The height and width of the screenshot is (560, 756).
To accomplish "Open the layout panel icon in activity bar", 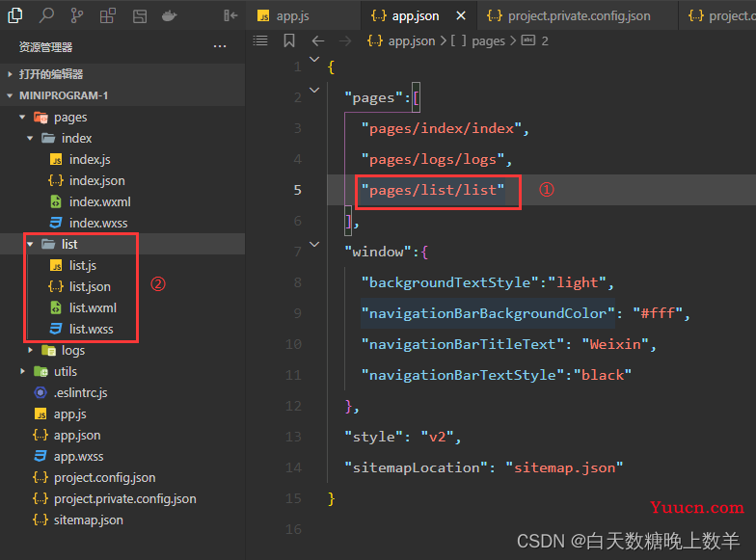I will (x=140, y=16).
